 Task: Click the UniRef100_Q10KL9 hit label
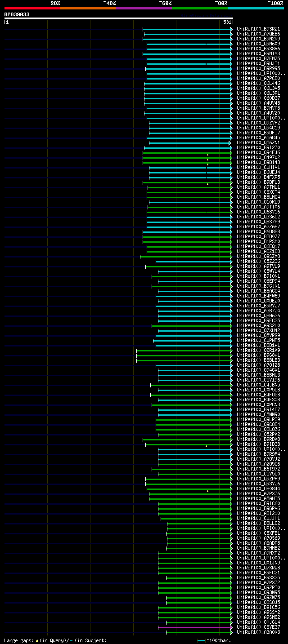(258, 202)
